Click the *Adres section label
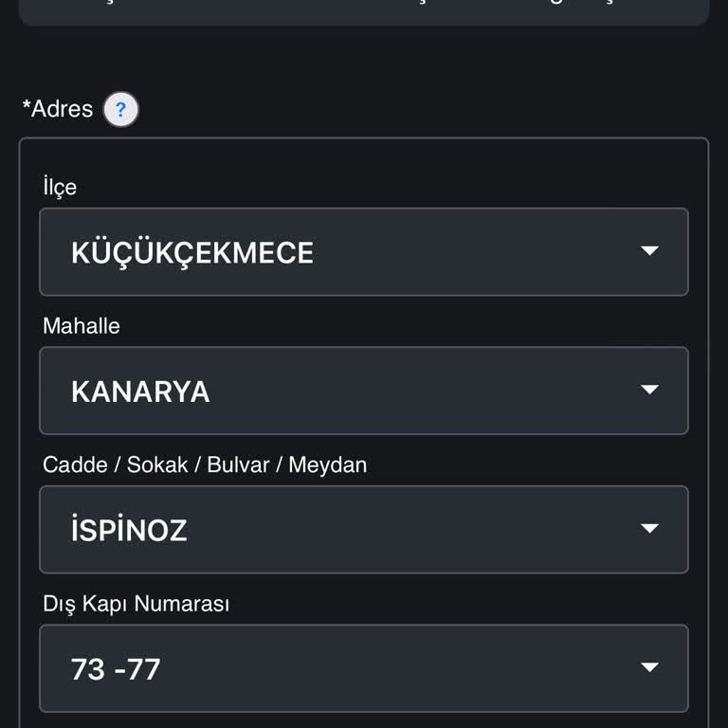The width and height of the screenshot is (728, 728). pos(58,109)
